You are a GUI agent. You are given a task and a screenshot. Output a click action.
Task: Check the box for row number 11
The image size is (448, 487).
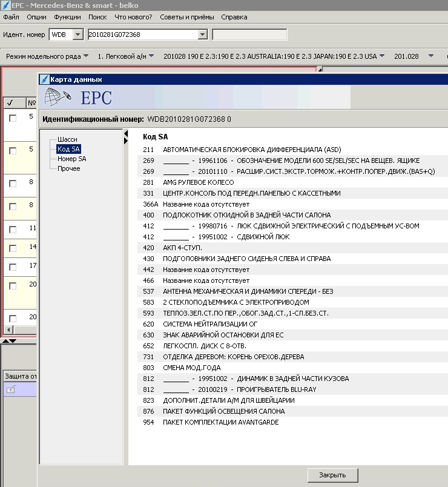[13, 230]
